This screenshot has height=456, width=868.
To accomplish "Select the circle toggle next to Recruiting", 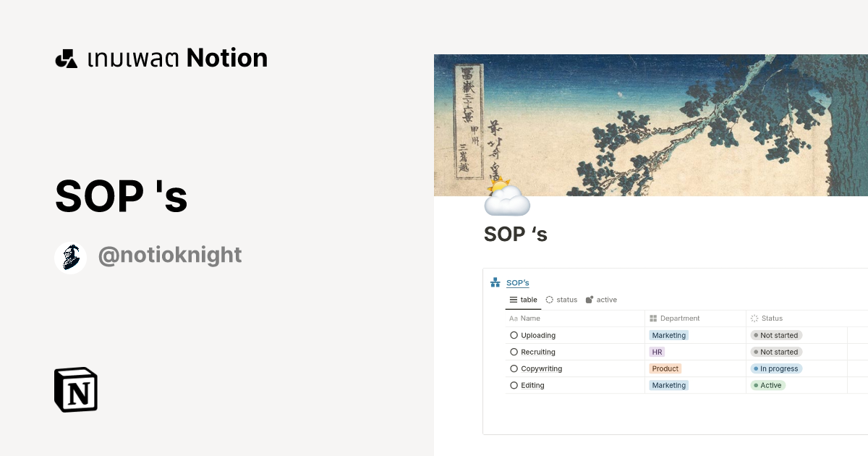I will (514, 352).
